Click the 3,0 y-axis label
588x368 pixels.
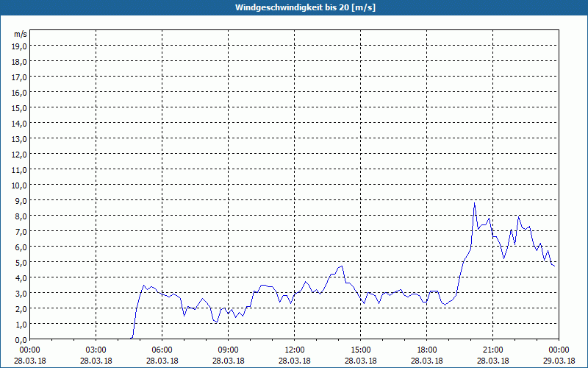22,293
